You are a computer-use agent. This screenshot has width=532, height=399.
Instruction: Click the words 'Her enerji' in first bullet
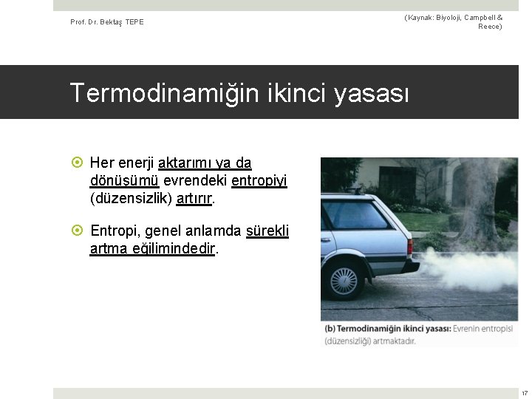pos(122,163)
